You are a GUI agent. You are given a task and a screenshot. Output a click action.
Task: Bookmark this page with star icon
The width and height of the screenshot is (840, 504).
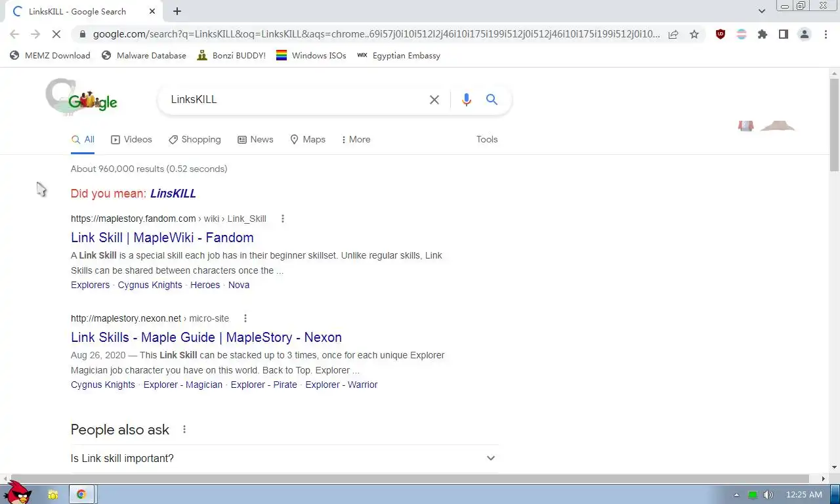[694, 34]
